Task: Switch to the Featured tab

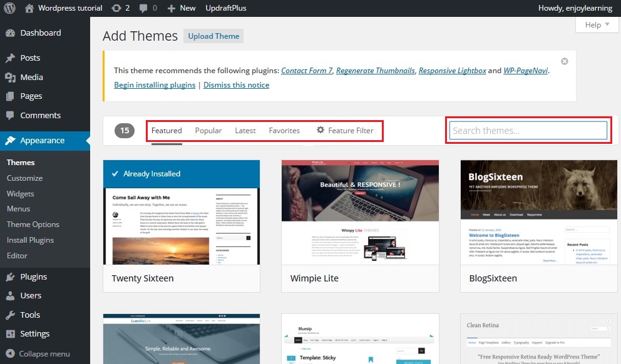Action: coord(167,131)
